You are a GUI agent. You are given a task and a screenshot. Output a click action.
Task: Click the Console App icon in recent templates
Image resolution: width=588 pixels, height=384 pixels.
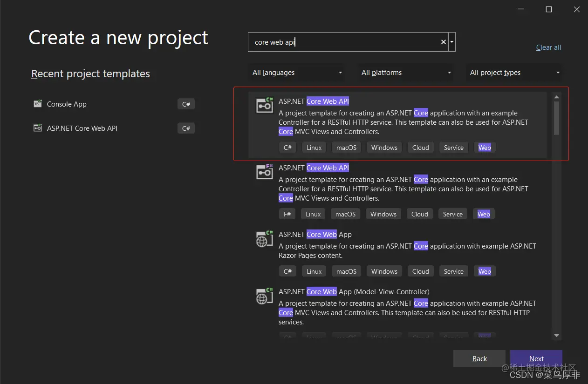(38, 104)
